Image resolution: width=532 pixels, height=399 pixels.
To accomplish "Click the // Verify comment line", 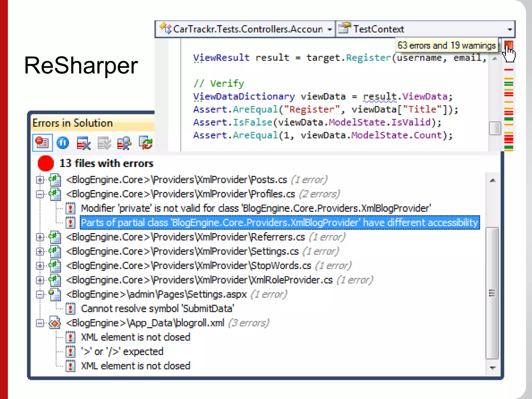I will pyautogui.click(x=219, y=84).
